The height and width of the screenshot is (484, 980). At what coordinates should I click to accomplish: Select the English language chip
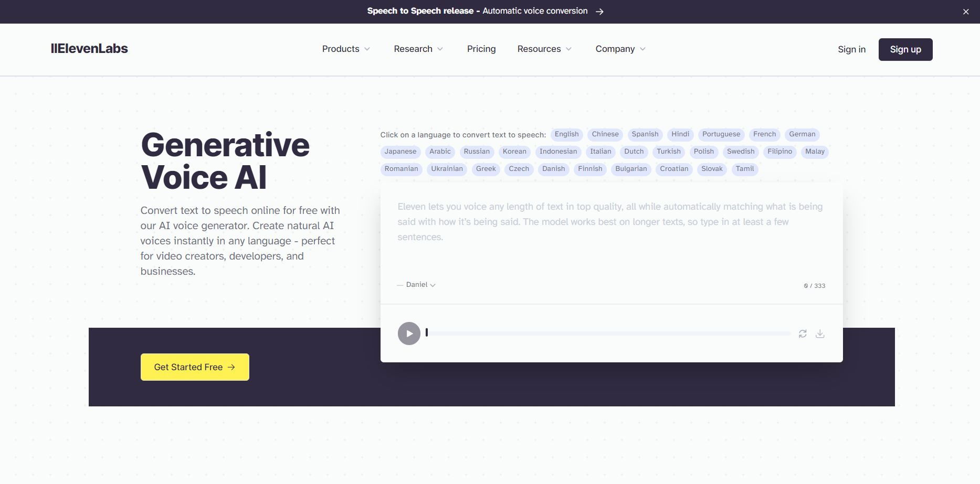[567, 134]
